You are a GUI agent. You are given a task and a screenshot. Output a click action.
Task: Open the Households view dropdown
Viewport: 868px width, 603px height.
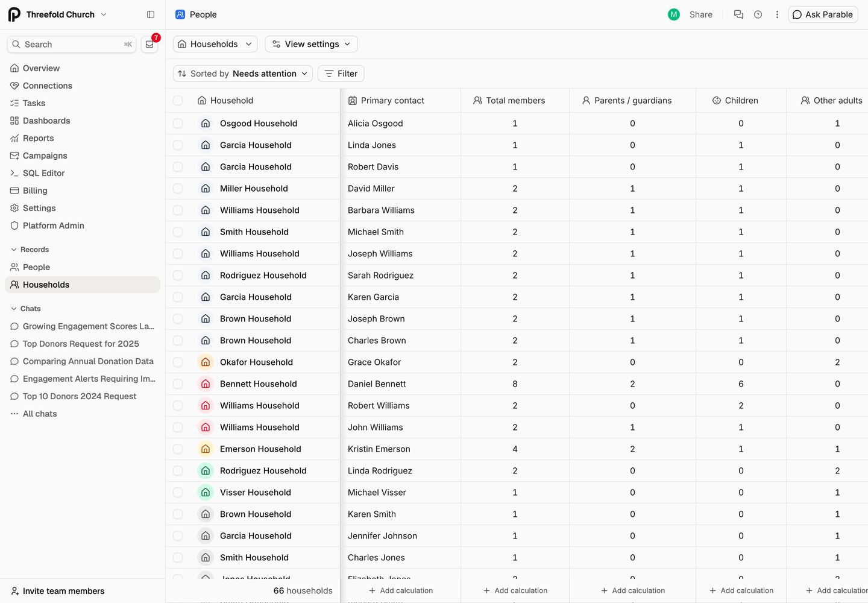click(215, 44)
